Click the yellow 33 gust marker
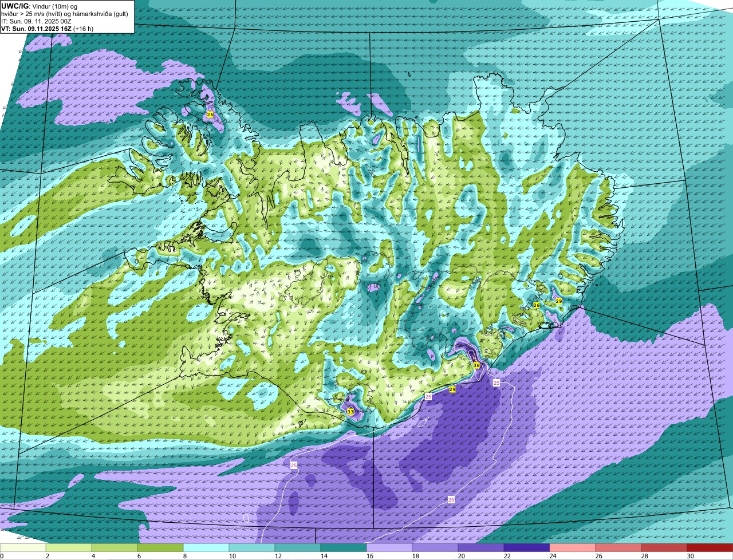The height and width of the screenshot is (560, 733). click(x=350, y=412)
